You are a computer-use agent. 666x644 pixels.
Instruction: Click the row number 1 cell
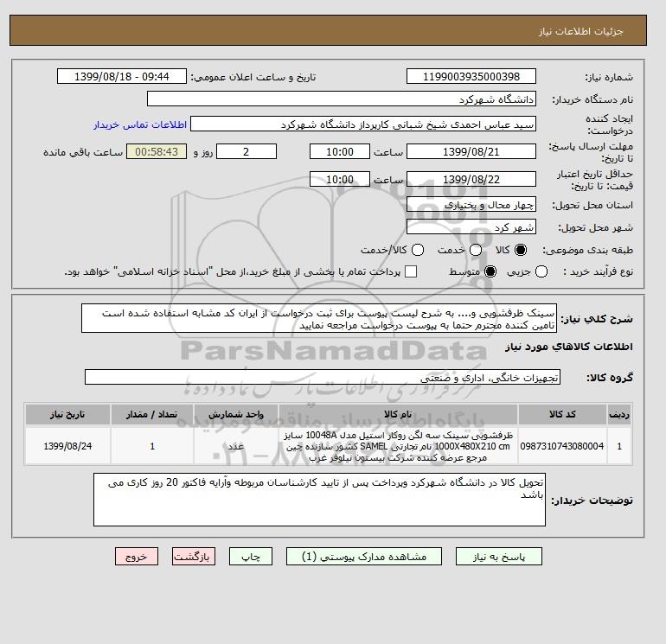[619, 446]
